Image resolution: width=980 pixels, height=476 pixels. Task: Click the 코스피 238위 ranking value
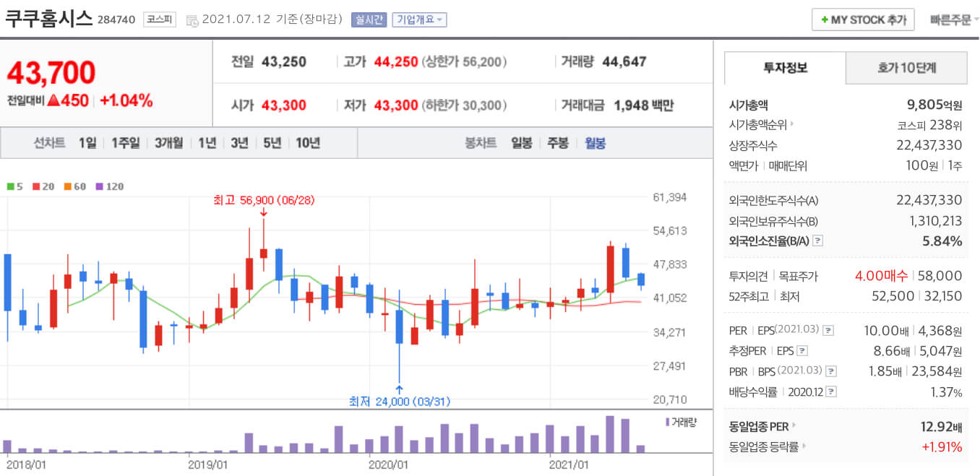[x=930, y=125]
